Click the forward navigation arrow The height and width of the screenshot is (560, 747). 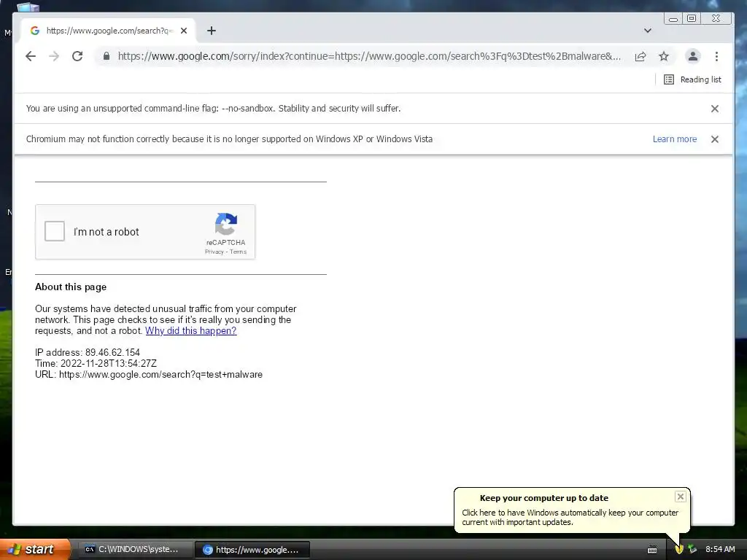54,56
